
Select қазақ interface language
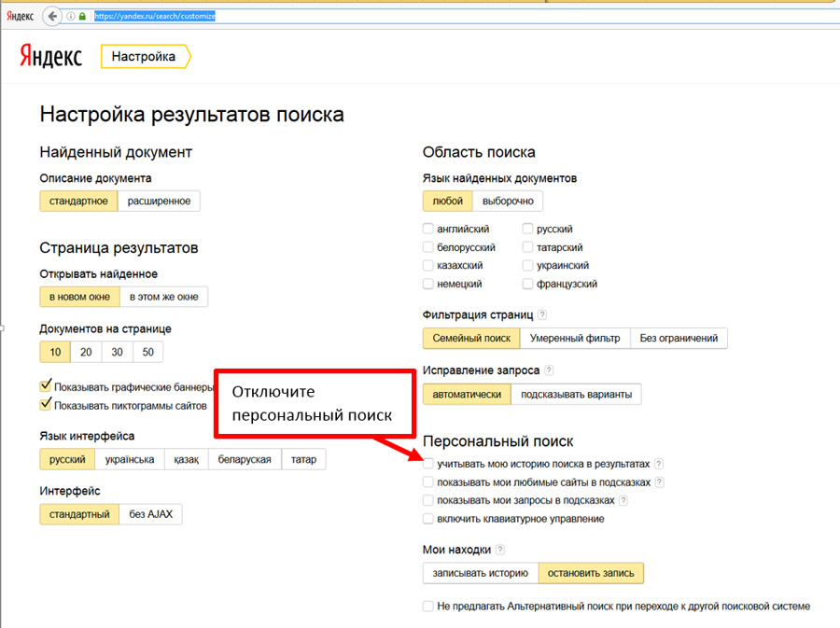click(187, 459)
